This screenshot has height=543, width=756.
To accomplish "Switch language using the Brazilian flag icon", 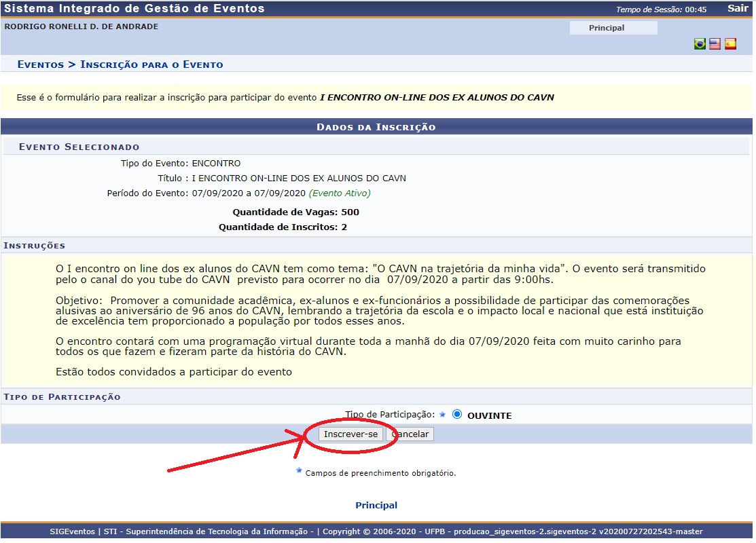I will [x=700, y=44].
